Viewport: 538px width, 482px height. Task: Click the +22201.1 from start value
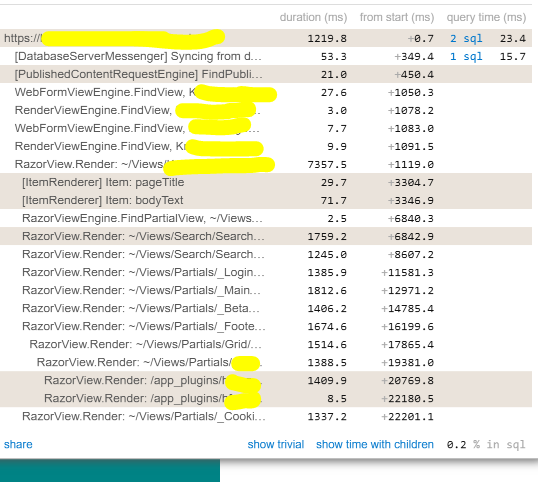[407, 416]
